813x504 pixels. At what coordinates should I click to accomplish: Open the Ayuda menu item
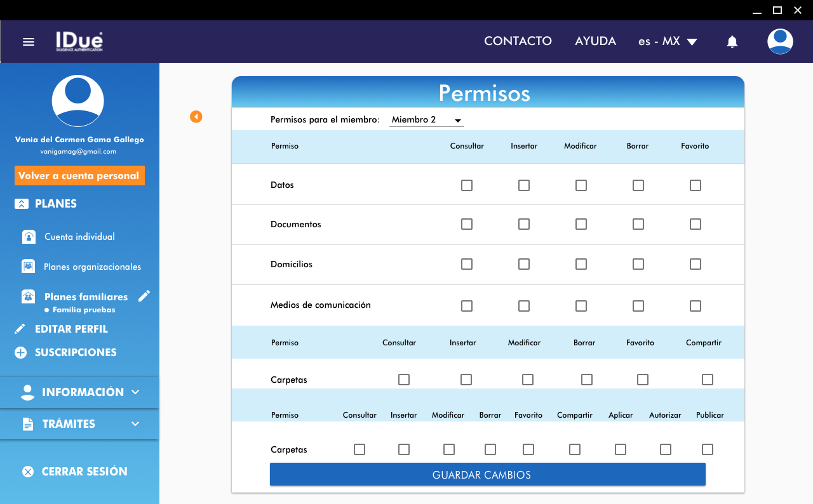[595, 41]
